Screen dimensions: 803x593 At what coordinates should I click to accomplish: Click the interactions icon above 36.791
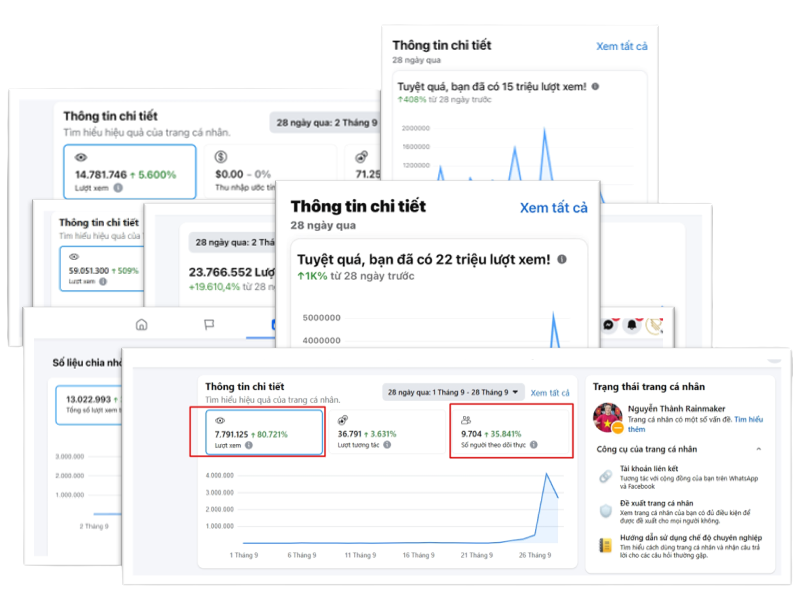343,420
